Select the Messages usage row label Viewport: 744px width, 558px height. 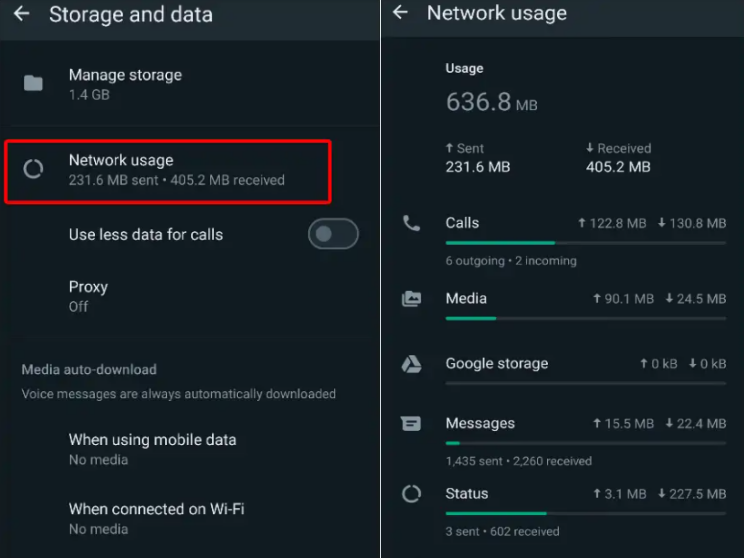[480, 424]
